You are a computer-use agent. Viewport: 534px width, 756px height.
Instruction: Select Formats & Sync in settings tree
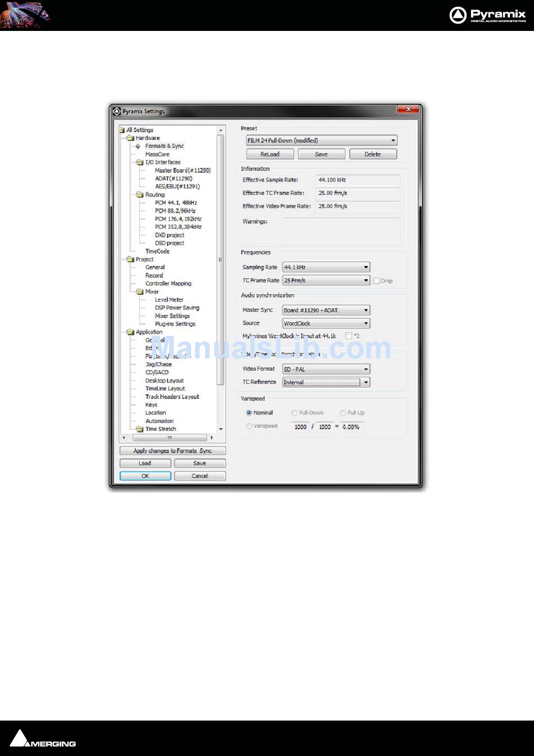164,146
